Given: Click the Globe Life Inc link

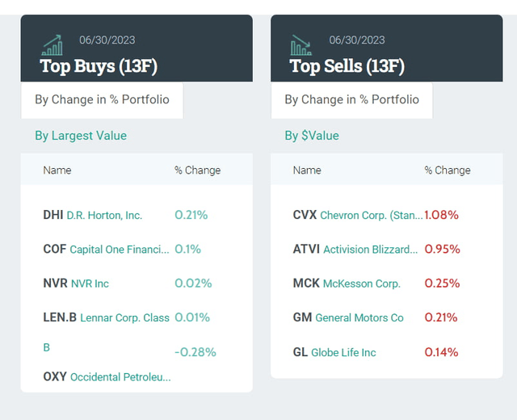Looking at the screenshot, I should pos(345,352).
